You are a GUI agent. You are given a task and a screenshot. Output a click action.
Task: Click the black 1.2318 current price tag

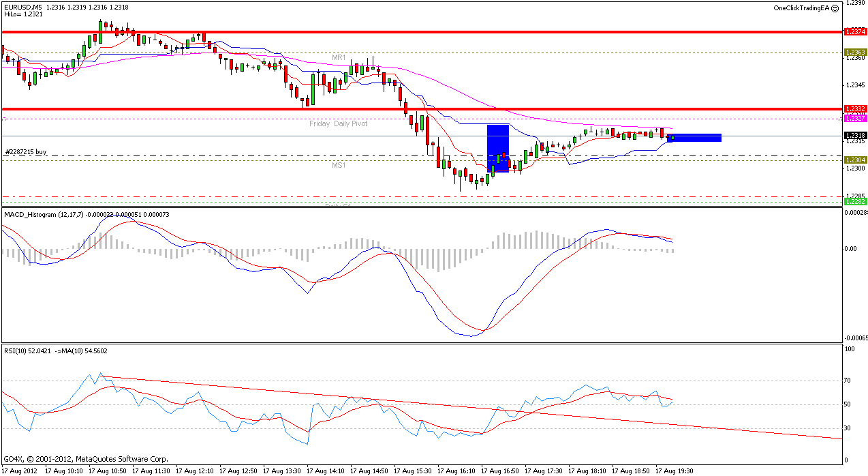[x=855, y=135]
